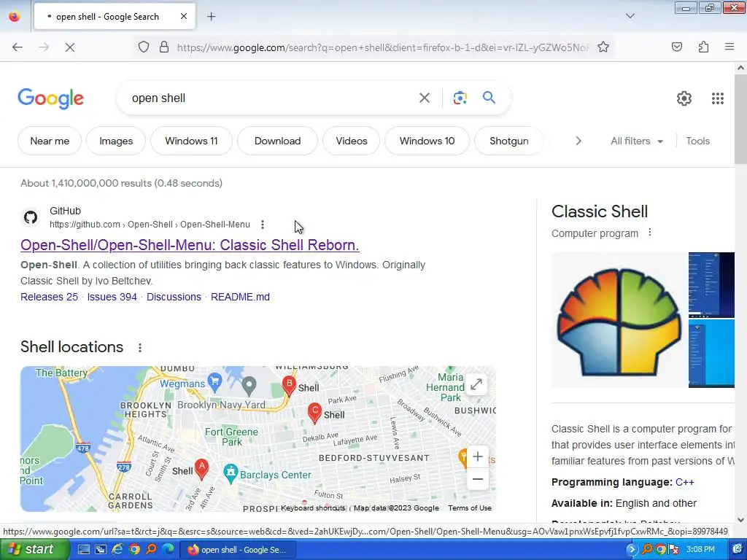Expand the All filters dropdown
Screen dimensions: 747x560
pos(637,141)
